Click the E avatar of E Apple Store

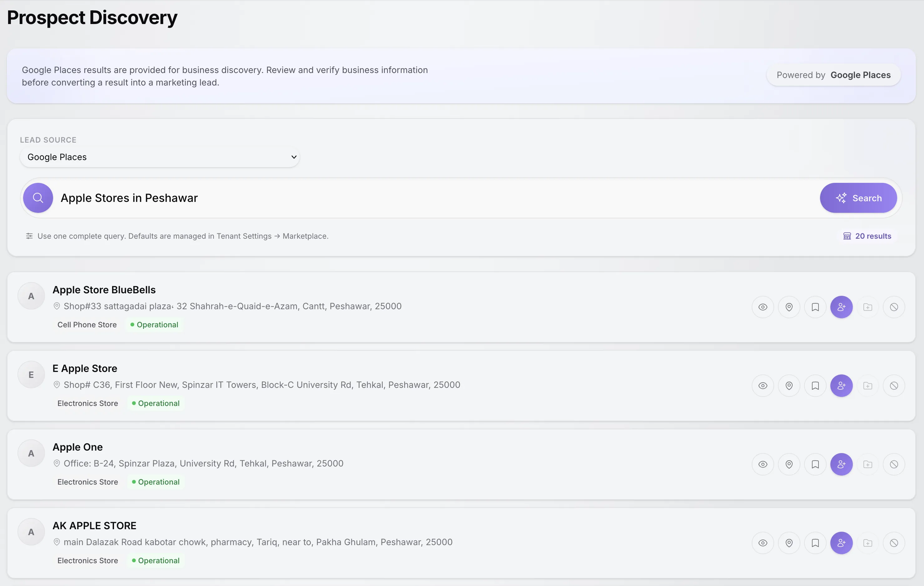[x=31, y=375]
